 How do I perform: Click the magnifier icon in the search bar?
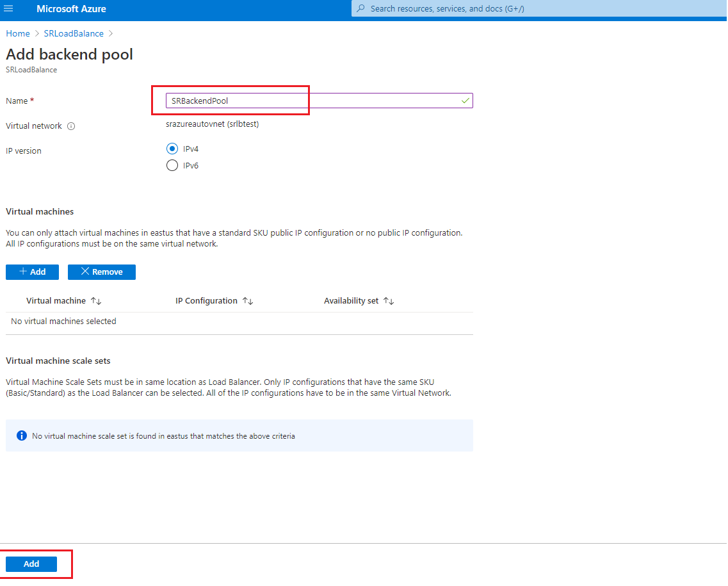pos(361,9)
